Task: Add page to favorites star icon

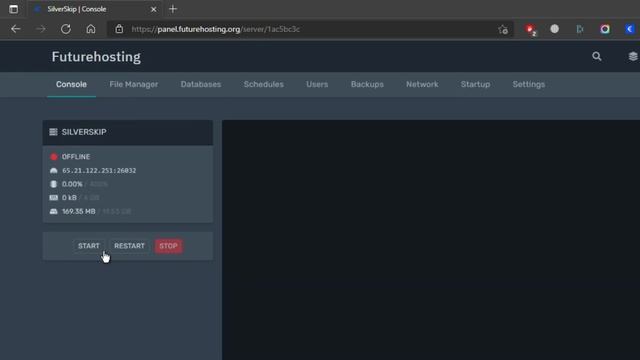Action: click(503, 29)
